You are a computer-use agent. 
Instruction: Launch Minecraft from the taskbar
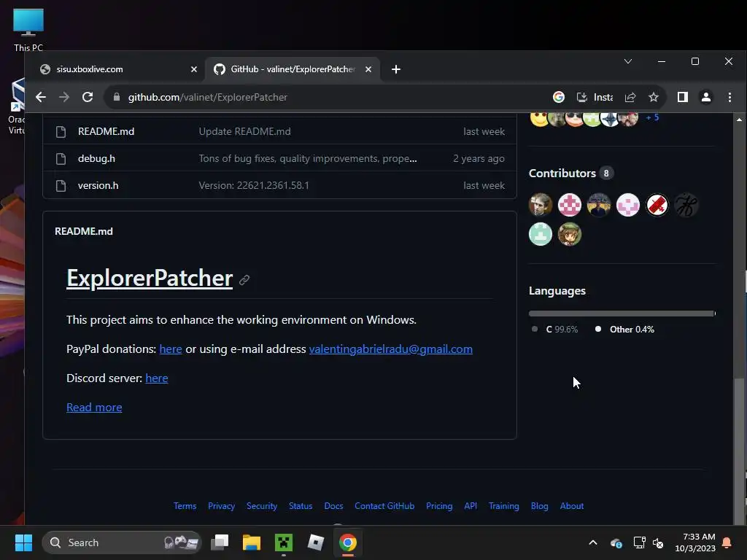click(x=284, y=542)
